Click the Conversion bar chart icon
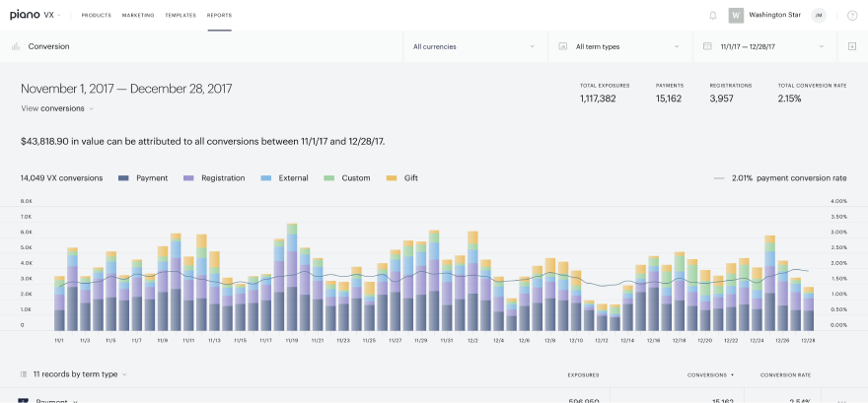 (x=16, y=46)
